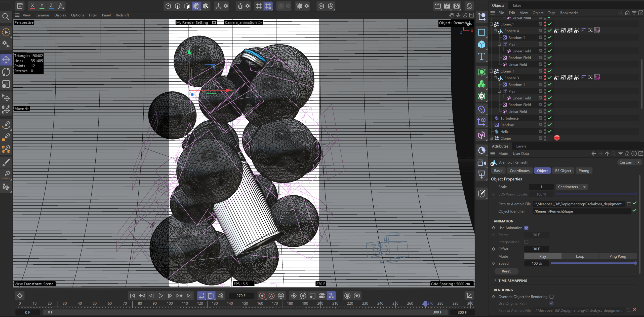Go to end of animation
The width and height of the screenshot is (644, 317).
click(189, 296)
